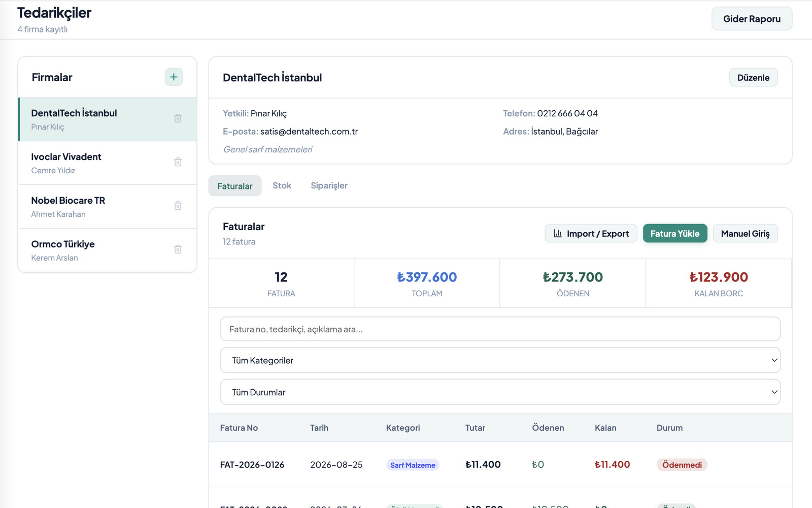
Task: Click invoice number FAT-2026-0126
Action: 252,465
